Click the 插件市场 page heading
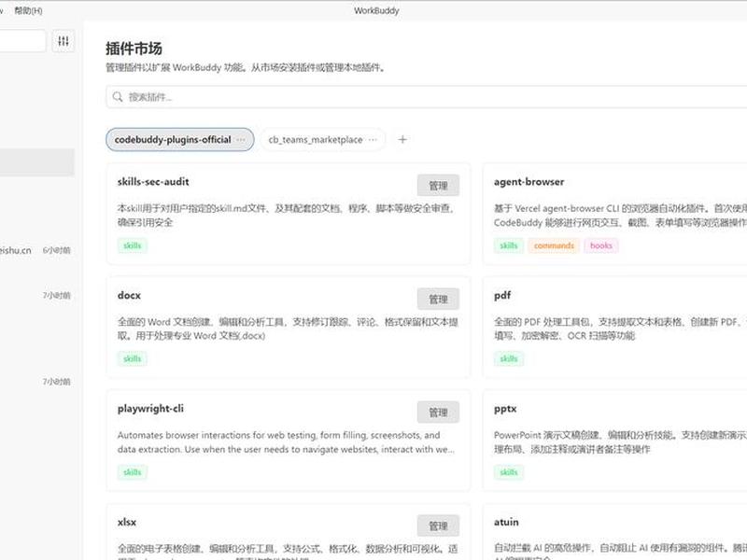This screenshot has width=747, height=560. pos(134,49)
